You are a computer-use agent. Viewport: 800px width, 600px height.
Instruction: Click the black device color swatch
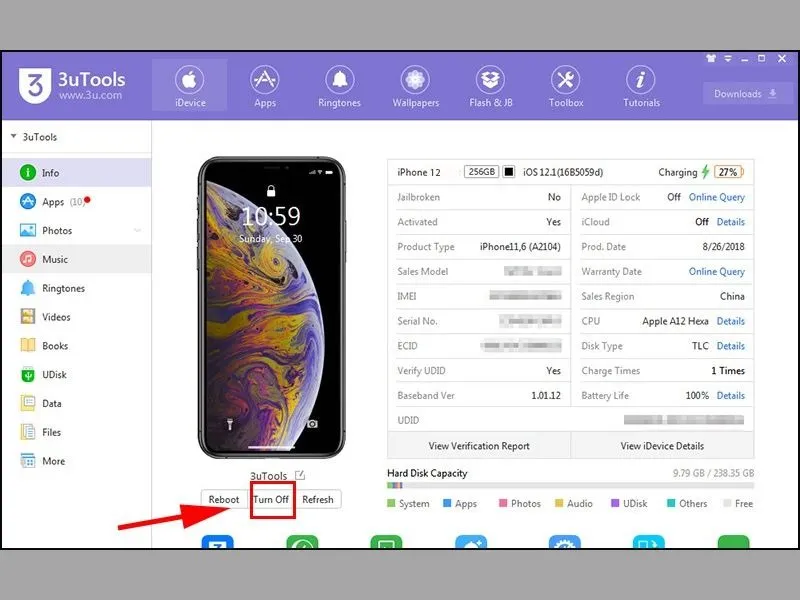point(509,171)
